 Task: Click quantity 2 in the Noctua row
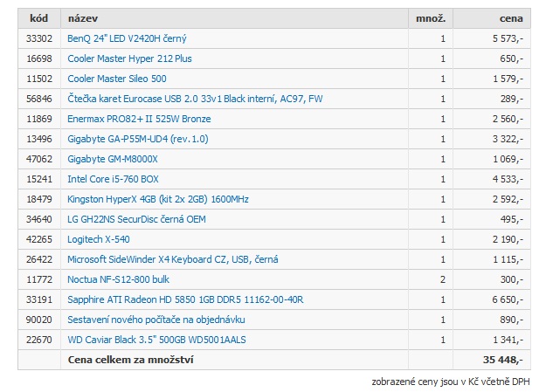(443, 279)
